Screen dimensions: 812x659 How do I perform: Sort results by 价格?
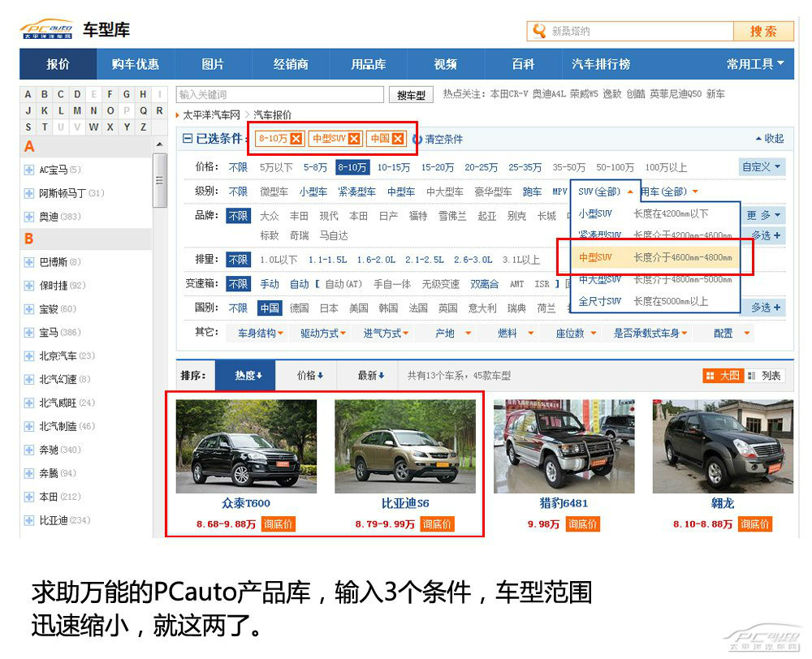tap(309, 376)
